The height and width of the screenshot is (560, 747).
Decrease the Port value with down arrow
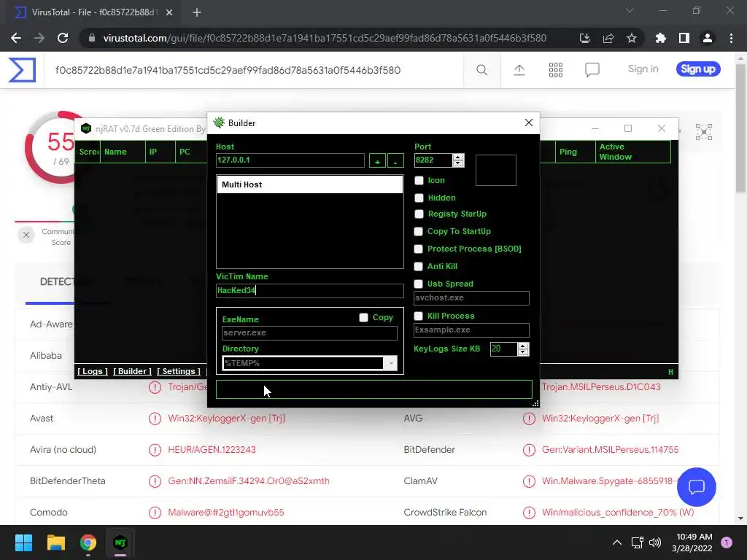tap(458, 163)
